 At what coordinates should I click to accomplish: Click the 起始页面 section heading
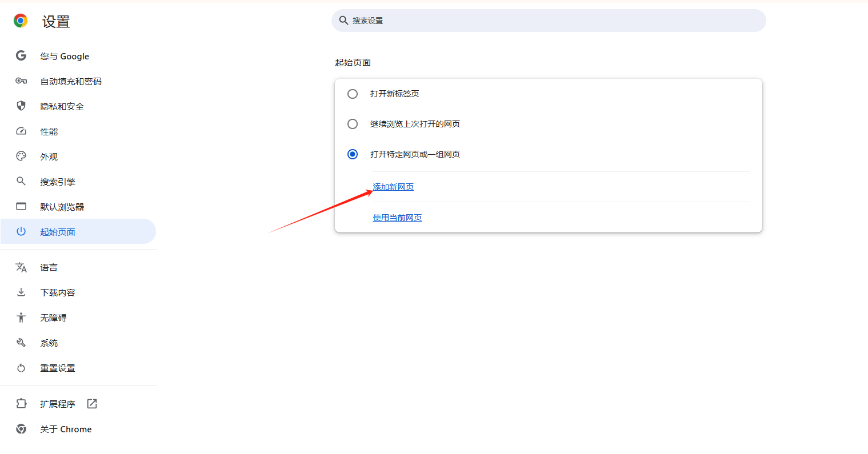[353, 62]
